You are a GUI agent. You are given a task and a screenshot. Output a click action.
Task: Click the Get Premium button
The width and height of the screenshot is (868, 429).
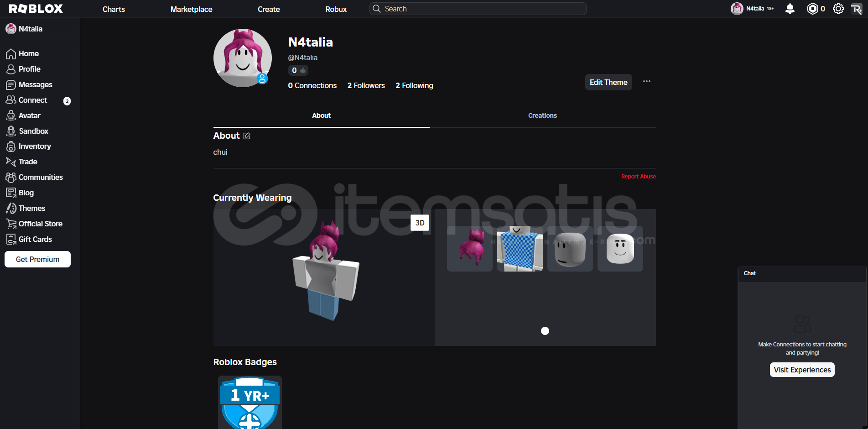(x=37, y=259)
